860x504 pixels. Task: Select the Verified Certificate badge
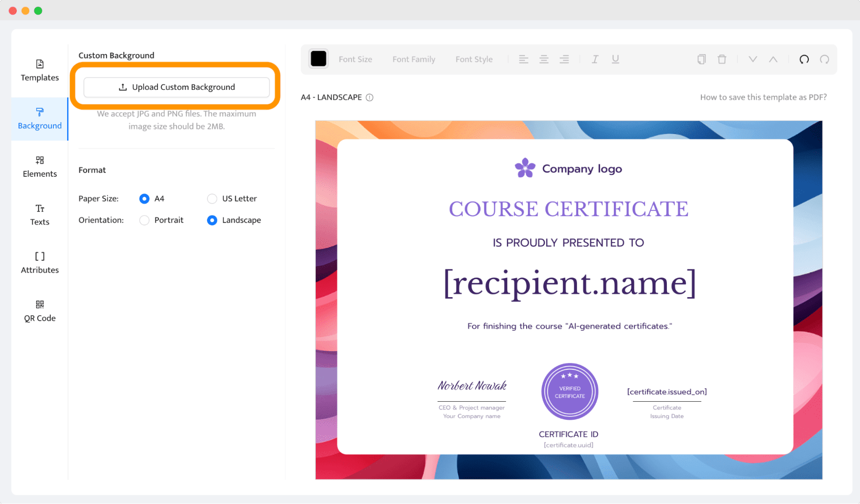click(x=570, y=391)
